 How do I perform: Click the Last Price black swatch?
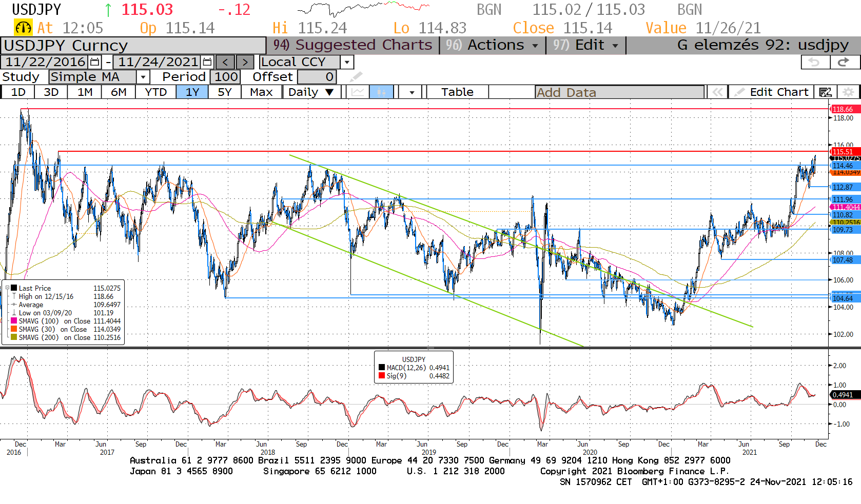click(x=14, y=288)
